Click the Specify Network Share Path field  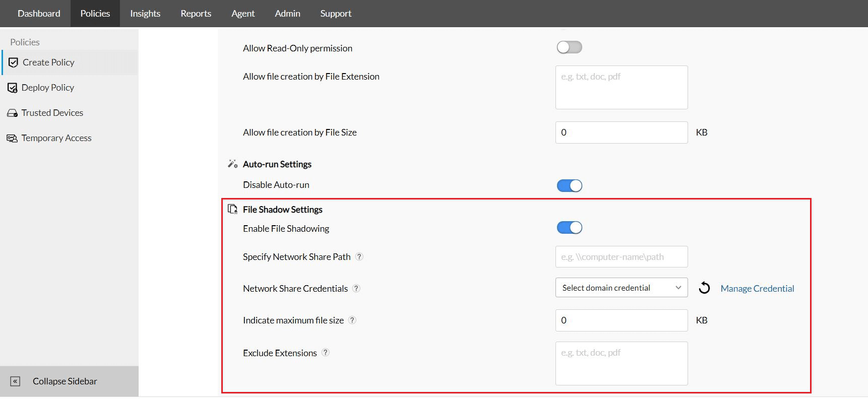[x=621, y=257]
